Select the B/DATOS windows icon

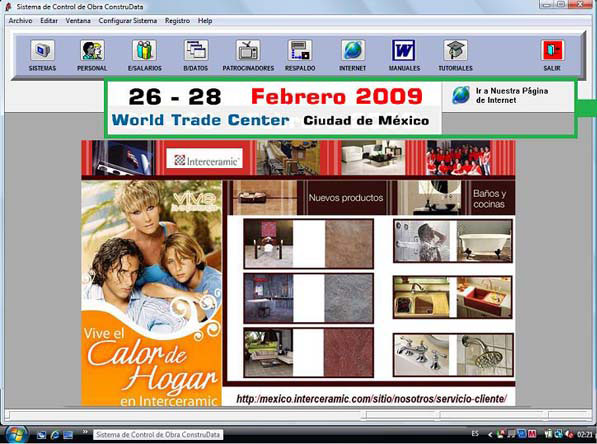point(196,51)
